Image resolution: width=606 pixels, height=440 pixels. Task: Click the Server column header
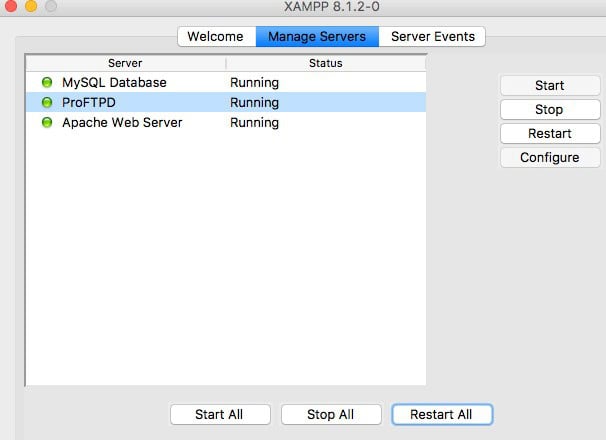click(126, 63)
